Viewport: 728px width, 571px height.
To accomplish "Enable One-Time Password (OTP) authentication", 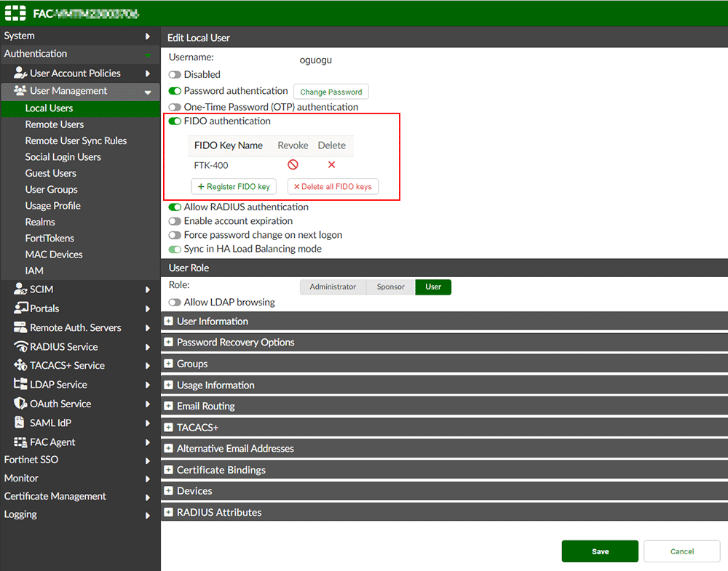I will [x=175, y=107].
